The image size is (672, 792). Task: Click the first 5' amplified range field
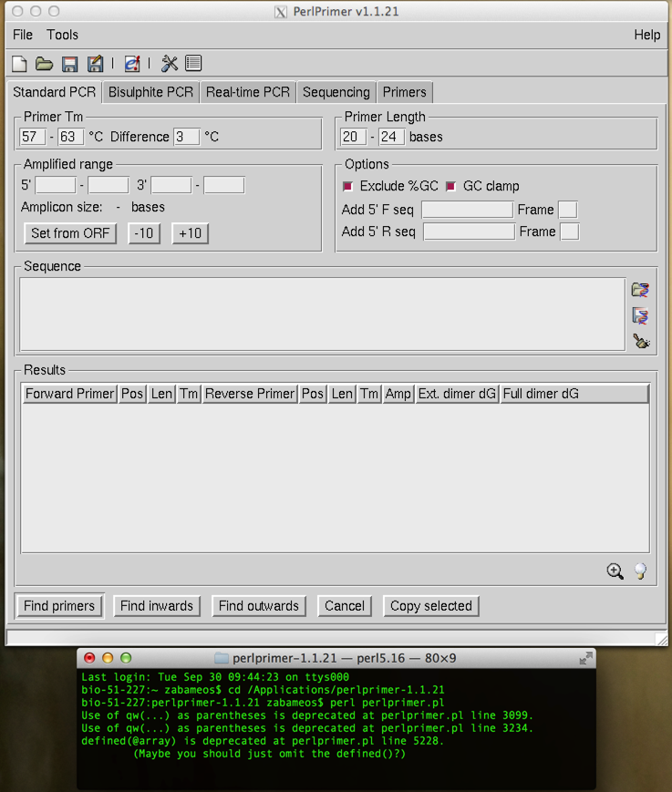click(56, 185)
